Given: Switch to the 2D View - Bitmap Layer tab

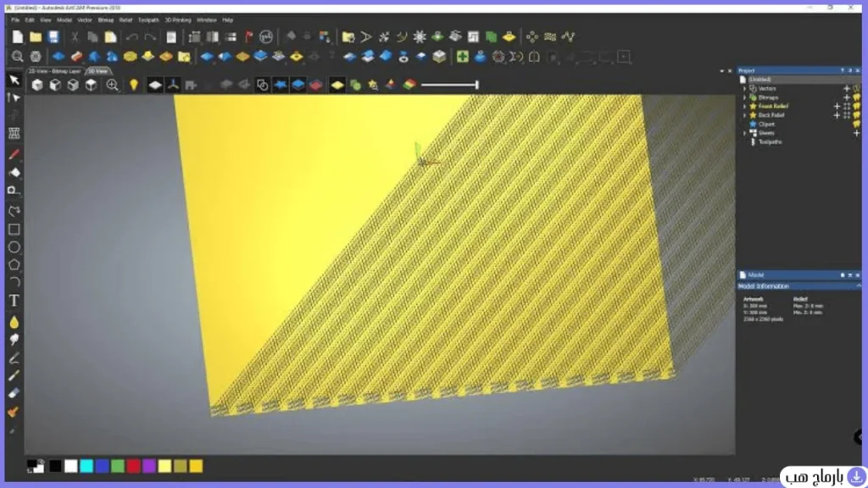Looking at the screenshot, I should point(54,71).
